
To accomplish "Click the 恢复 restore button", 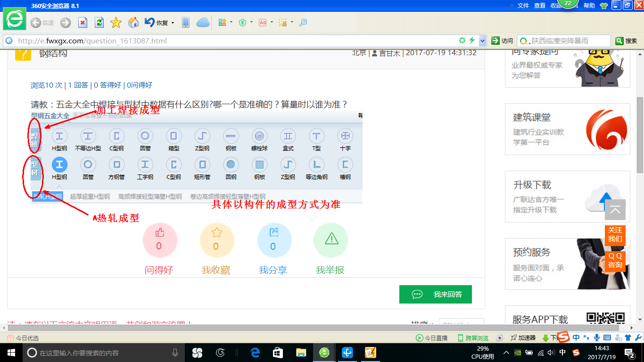I will point(157,22).
